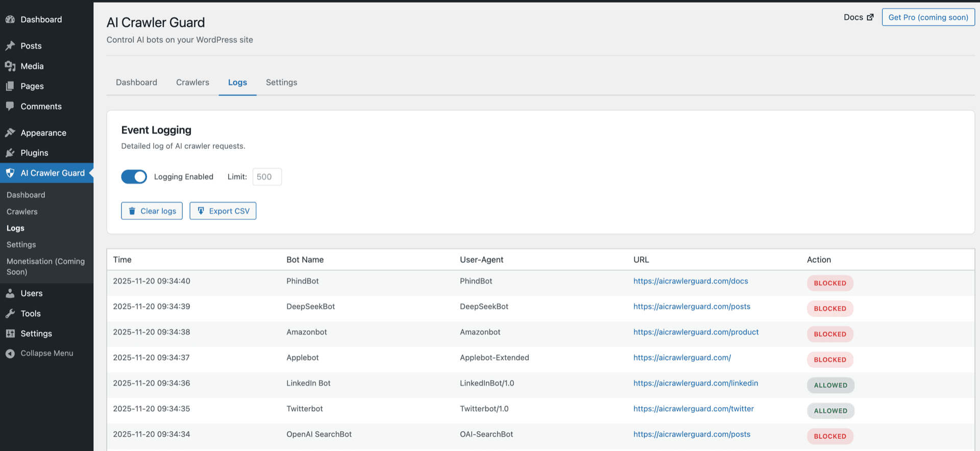Click the Time column header
Viewport: 980px width, 451px height.
point(122,260)
